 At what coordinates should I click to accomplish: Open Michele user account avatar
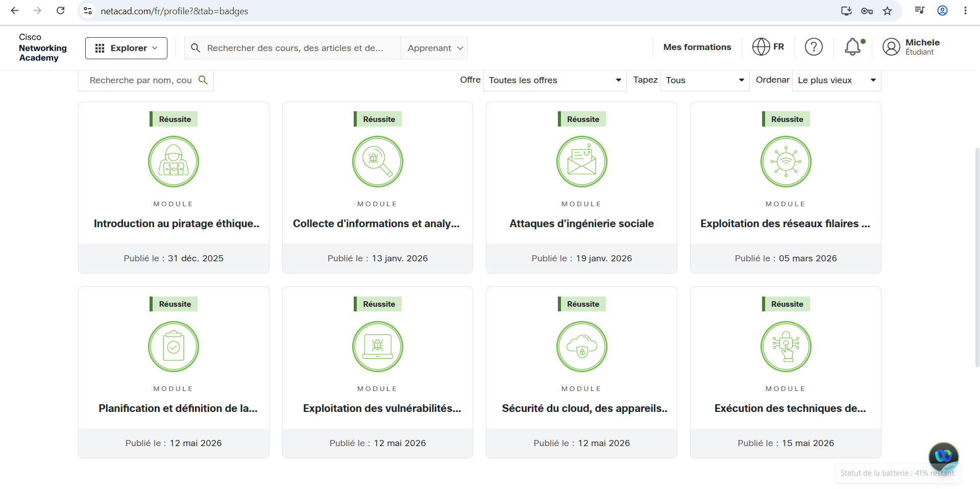click(891, 47)
